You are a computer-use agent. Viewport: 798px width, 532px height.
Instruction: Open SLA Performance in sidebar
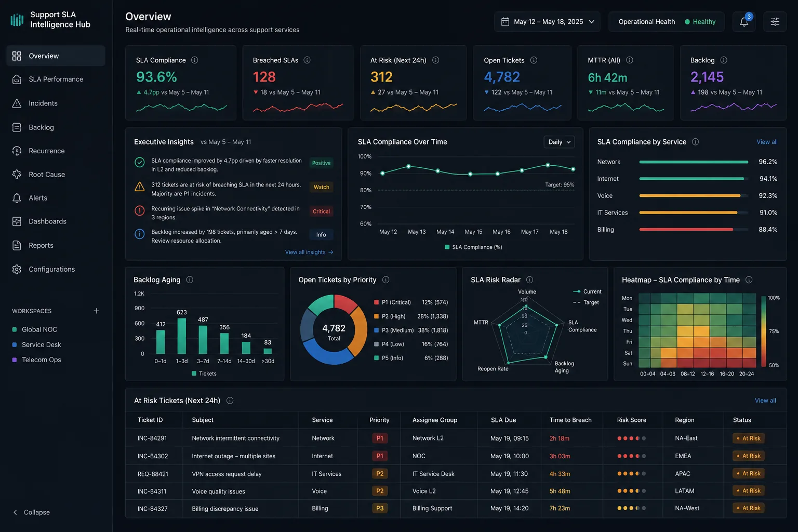(x=56, y=79)
